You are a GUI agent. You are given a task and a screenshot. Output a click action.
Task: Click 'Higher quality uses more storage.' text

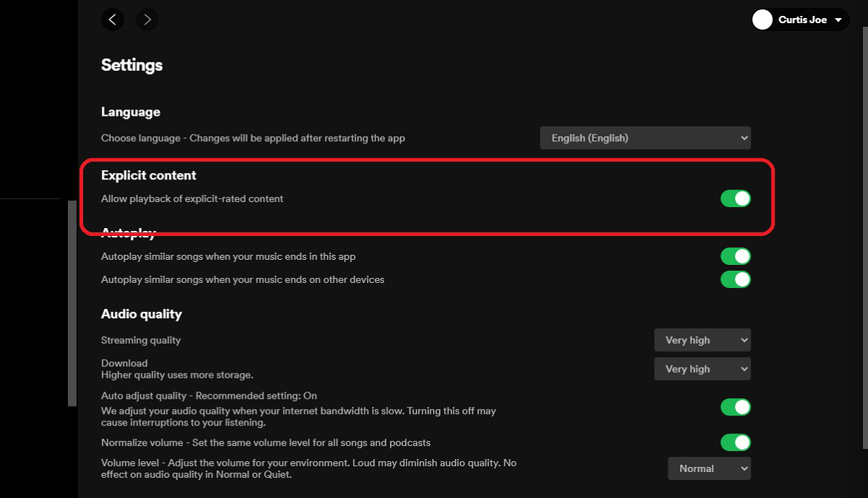point(177,375)
